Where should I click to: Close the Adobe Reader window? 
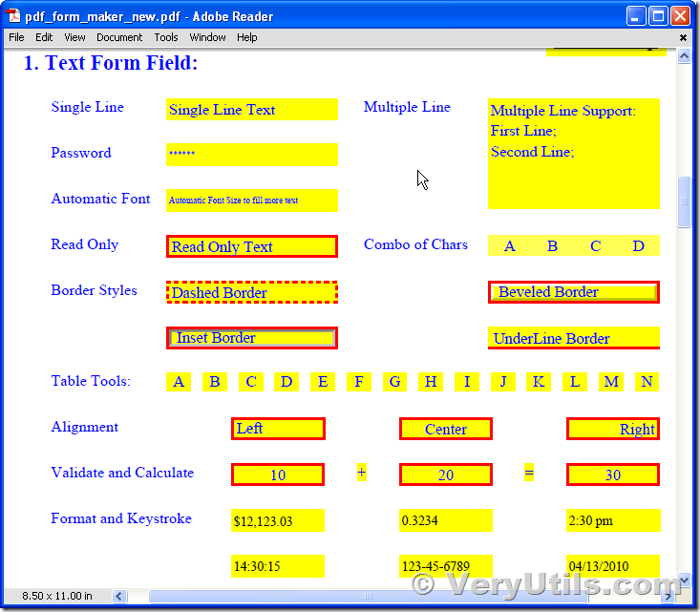[x=680, y=16]
